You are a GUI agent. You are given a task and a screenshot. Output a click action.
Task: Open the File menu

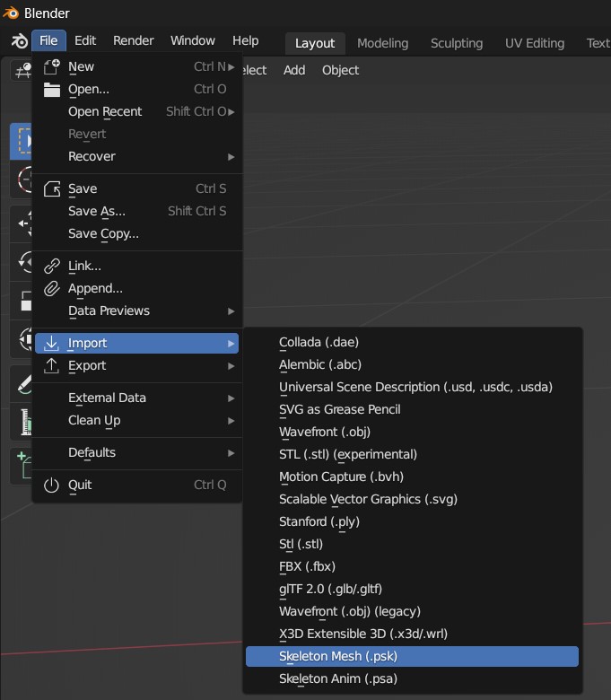(48, 40)
